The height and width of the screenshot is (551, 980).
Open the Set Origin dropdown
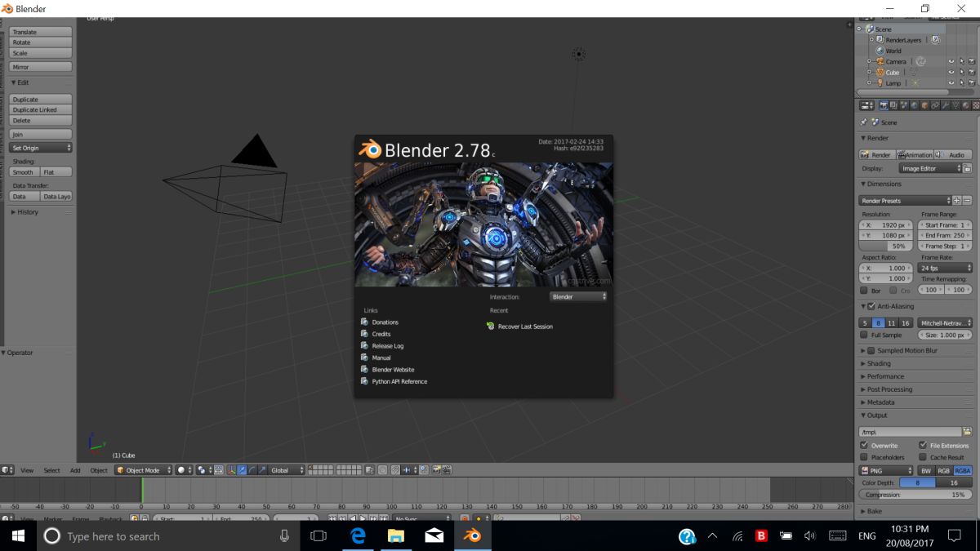pos(41,148)
